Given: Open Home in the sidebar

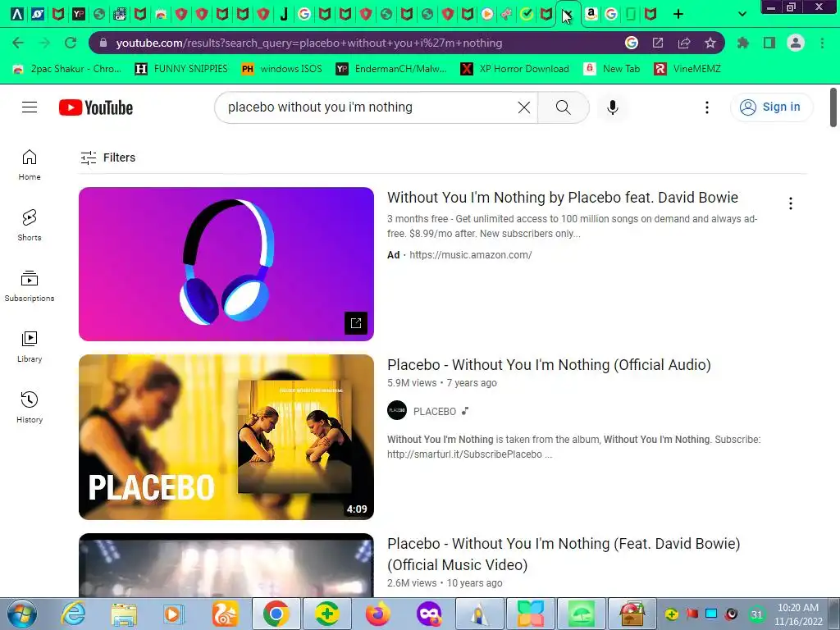Looking at the screenshot, I should pyautogui.click(x=30, y=164).
